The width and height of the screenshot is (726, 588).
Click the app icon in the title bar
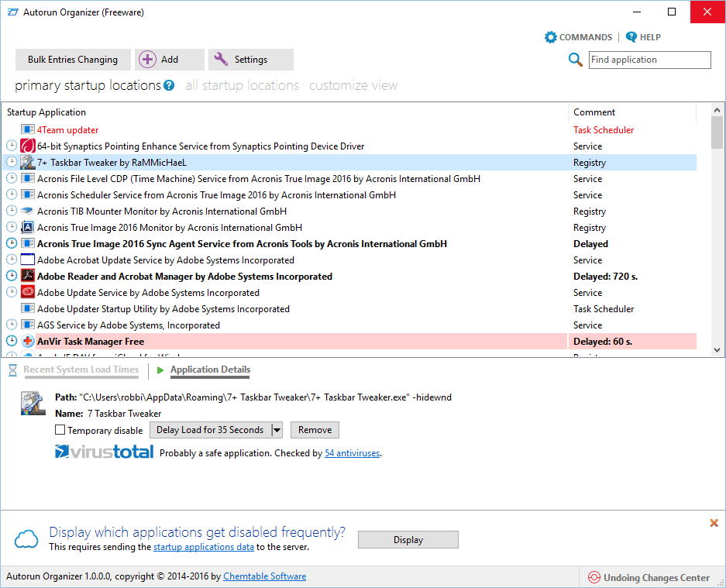pyautogui.click(x=13, y=12)
